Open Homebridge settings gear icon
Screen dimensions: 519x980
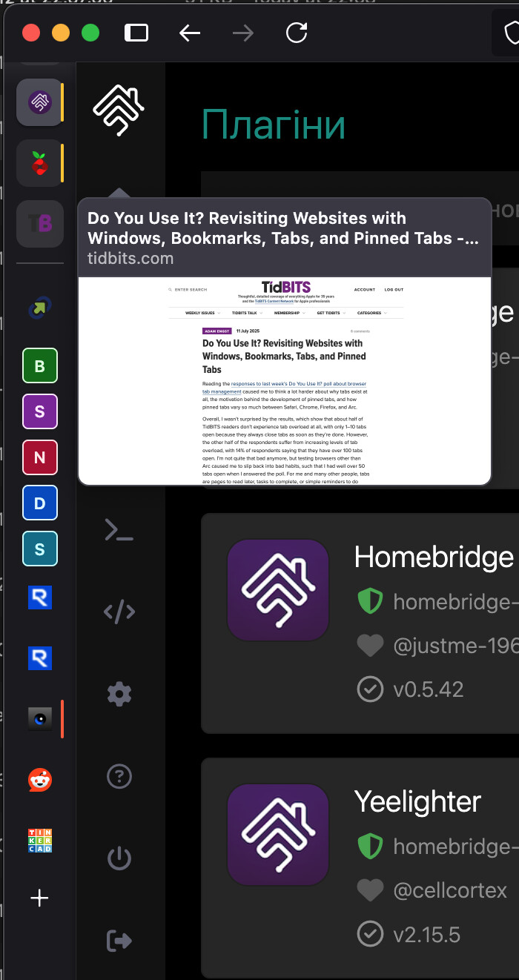point(119,695)
